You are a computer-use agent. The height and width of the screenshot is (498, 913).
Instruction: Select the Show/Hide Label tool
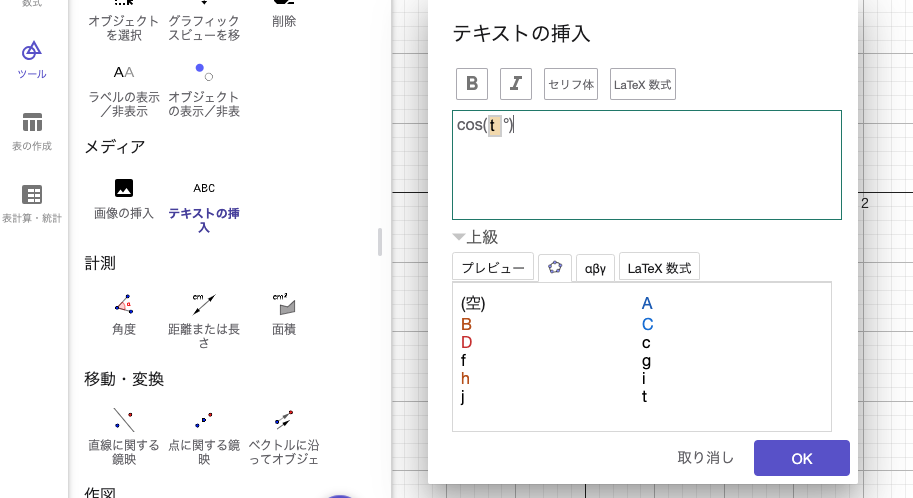[124, 88]
